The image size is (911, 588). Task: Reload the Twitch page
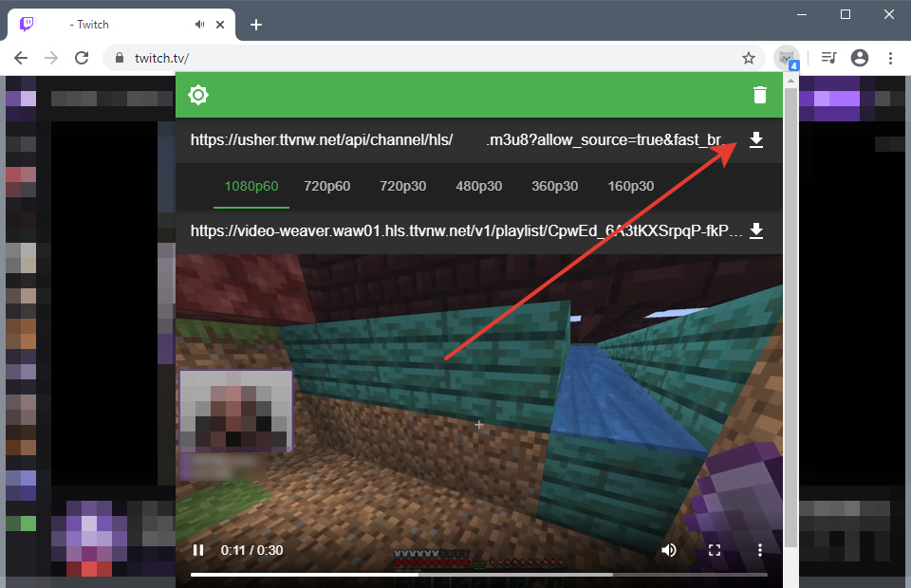[82, 58]
